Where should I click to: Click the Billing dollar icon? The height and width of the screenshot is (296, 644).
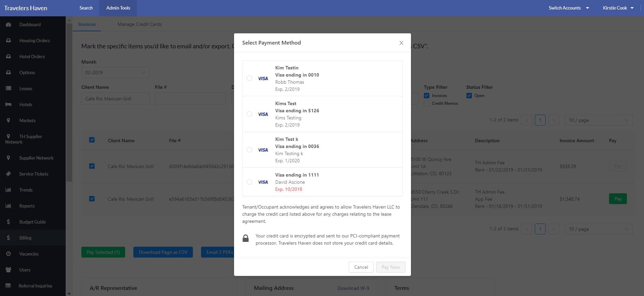coord(9,238)
